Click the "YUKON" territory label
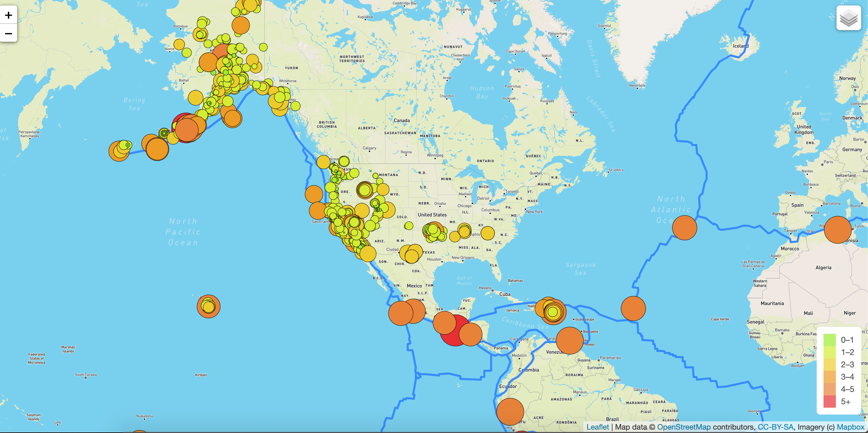 tap(291, 68)
